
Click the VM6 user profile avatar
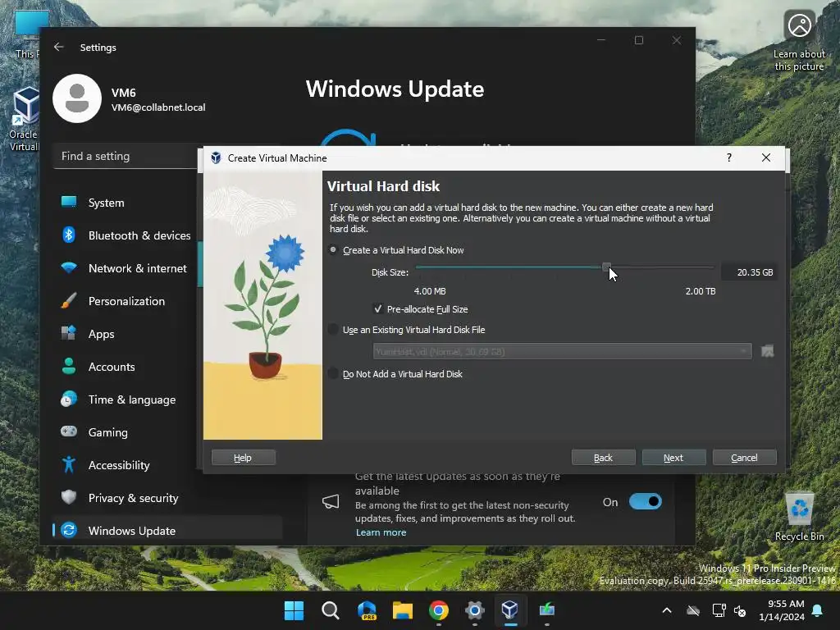[77, 98]
